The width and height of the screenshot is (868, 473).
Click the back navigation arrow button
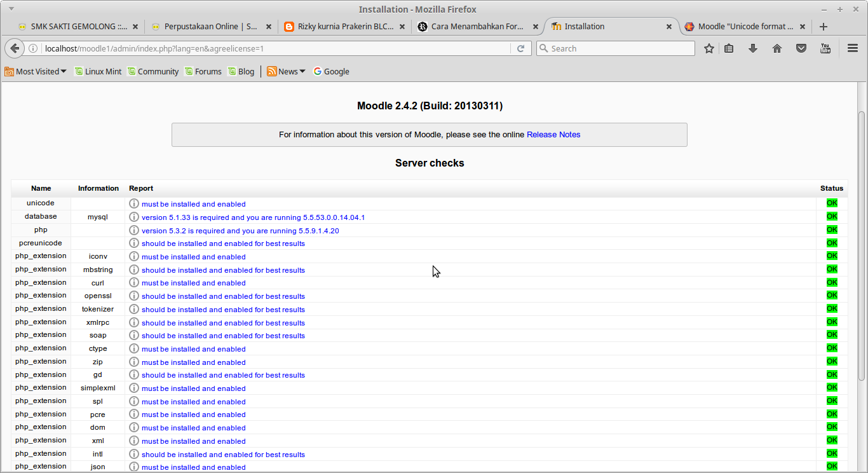tap(15, 48)
